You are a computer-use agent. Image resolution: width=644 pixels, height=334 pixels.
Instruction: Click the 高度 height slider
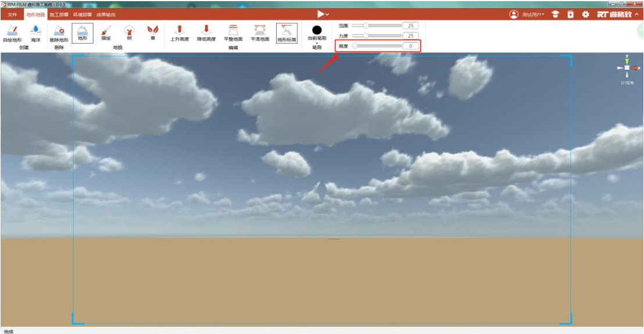377,46
